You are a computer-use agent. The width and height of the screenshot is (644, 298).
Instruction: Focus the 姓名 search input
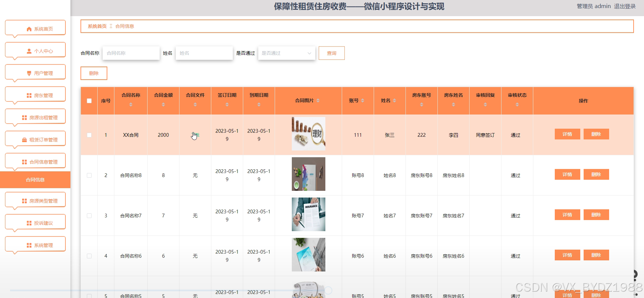point(204,53)
